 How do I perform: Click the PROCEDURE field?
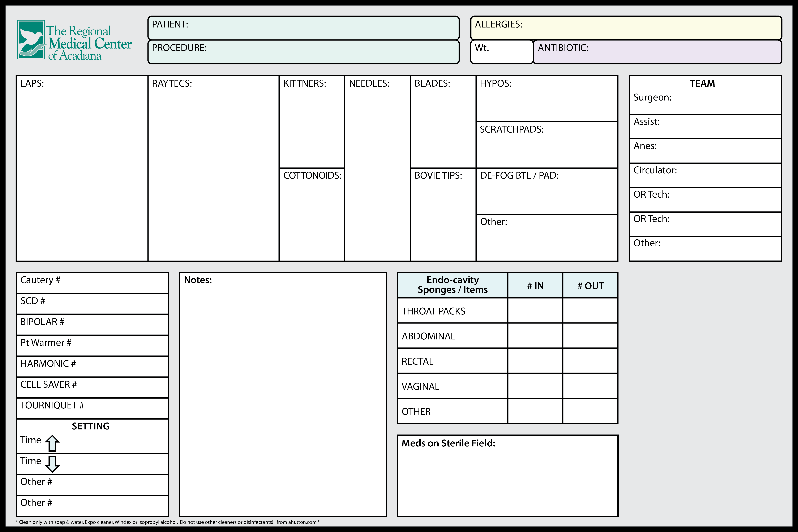click(303, 52)
